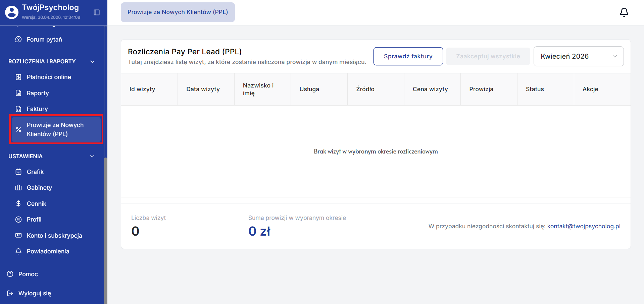Screen dimensions: 644x304
Task: Click the Prowizje za Nowych Klientów tab
Action: [178, 12]
